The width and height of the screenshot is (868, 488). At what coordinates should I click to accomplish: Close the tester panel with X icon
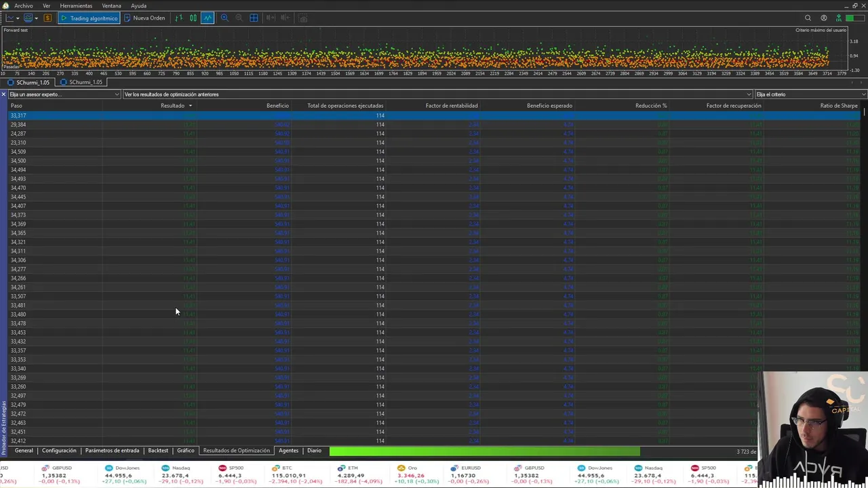click(x=3, y=94)
